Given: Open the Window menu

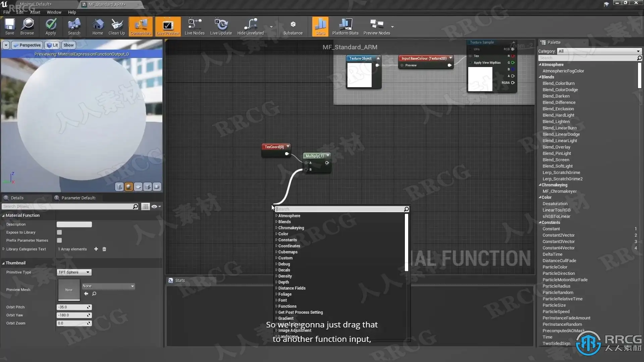Looking at the screenshot, I should click(x=54, y=12).
